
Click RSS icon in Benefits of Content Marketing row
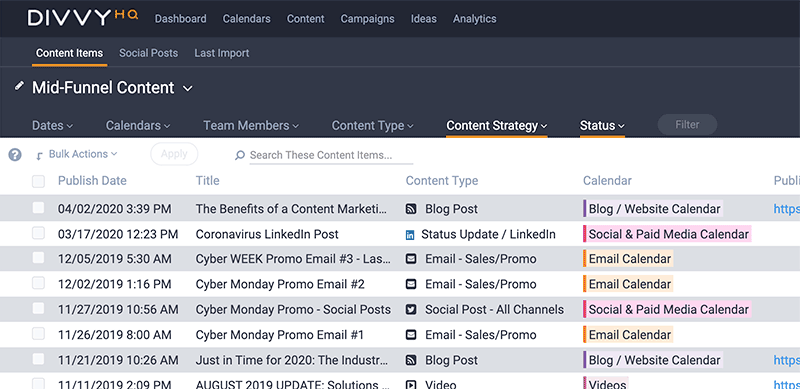pyautogui.click(x=411, y=209)
